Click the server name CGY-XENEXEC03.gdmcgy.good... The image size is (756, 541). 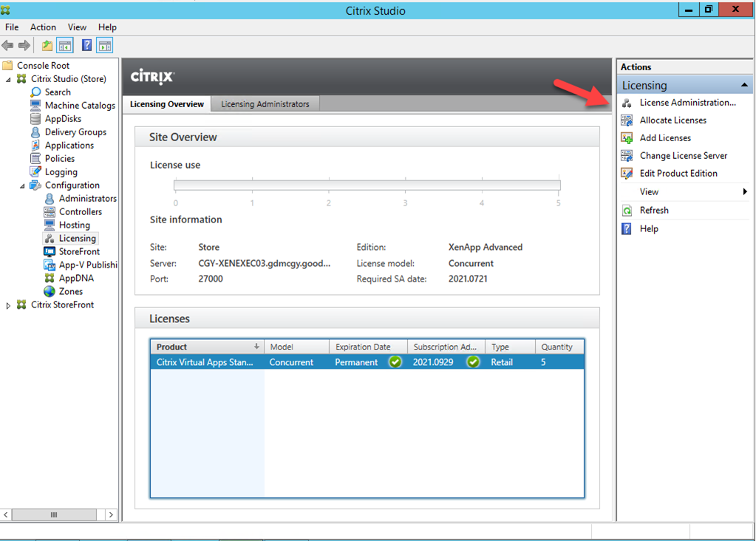point(265,264)
